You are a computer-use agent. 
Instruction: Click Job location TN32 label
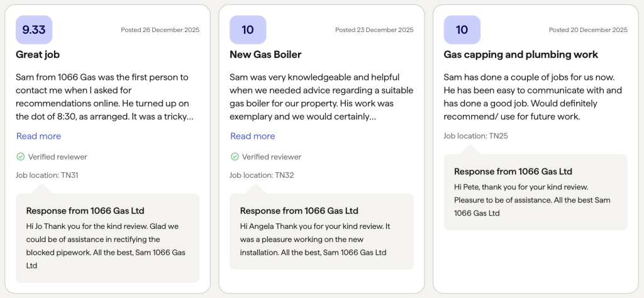click(x=262, y=175)
